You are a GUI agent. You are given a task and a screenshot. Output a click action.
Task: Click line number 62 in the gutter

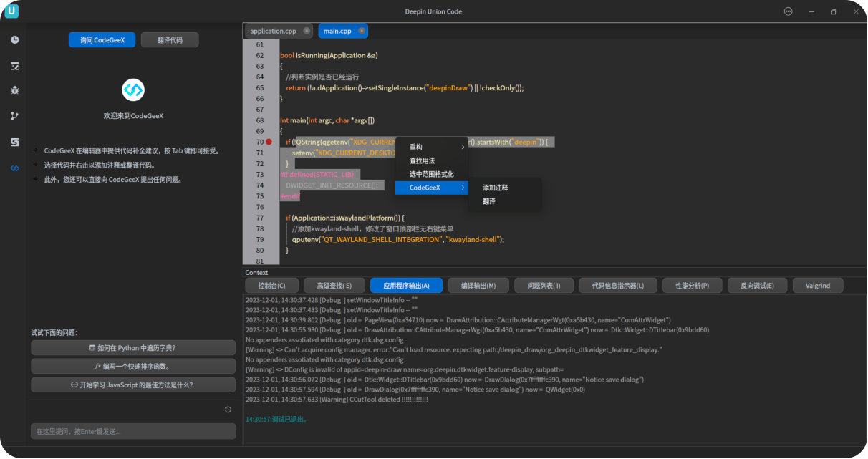click(259, 55)
